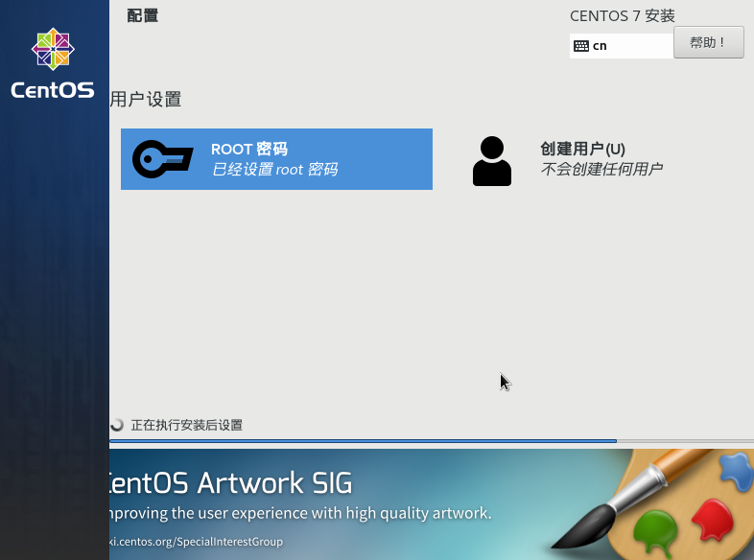Screen dimensions: 754x560
Task: Open 创建用户(U) to create a user
Action: click(582, 149)
